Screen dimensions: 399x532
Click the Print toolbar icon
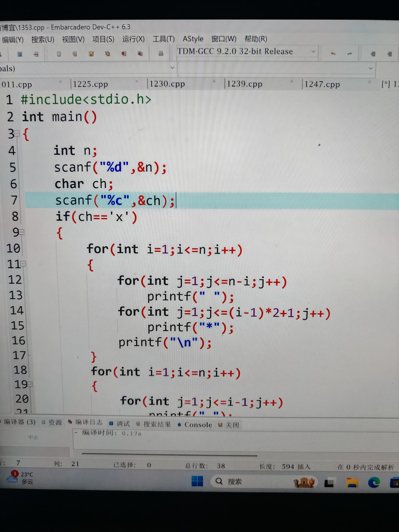(161, 54)
